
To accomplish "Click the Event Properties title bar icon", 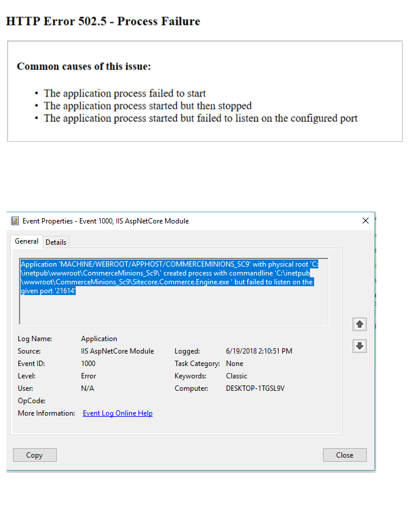I will pos(15,221).
